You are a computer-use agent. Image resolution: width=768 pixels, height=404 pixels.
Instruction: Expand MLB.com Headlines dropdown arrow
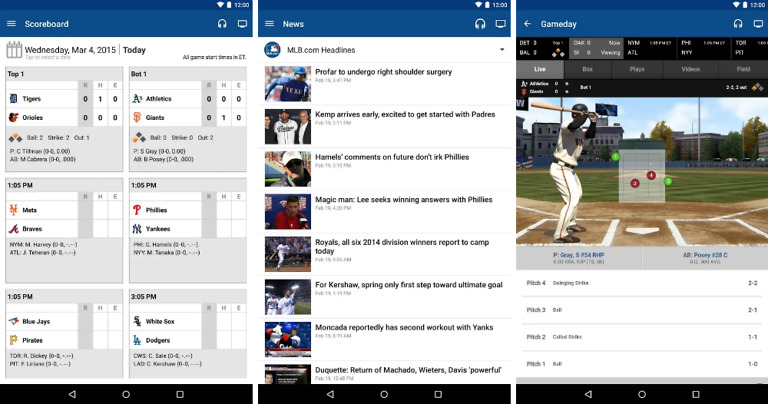click(501, 49)
